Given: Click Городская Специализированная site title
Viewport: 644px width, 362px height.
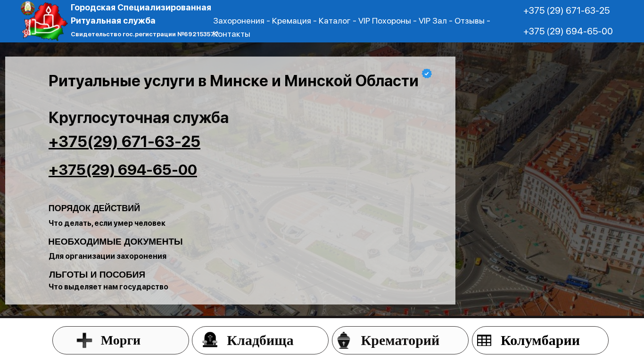Looking at the screenshot, I should tap(141, 8).
